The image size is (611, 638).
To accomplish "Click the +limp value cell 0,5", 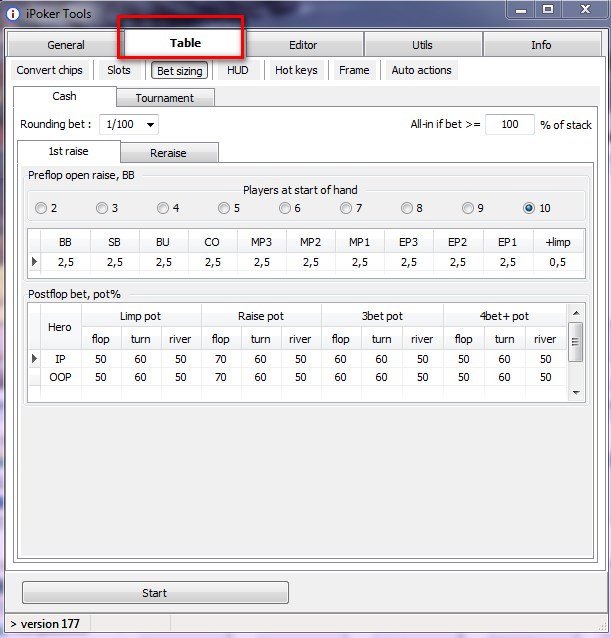I will coord(558,262).
